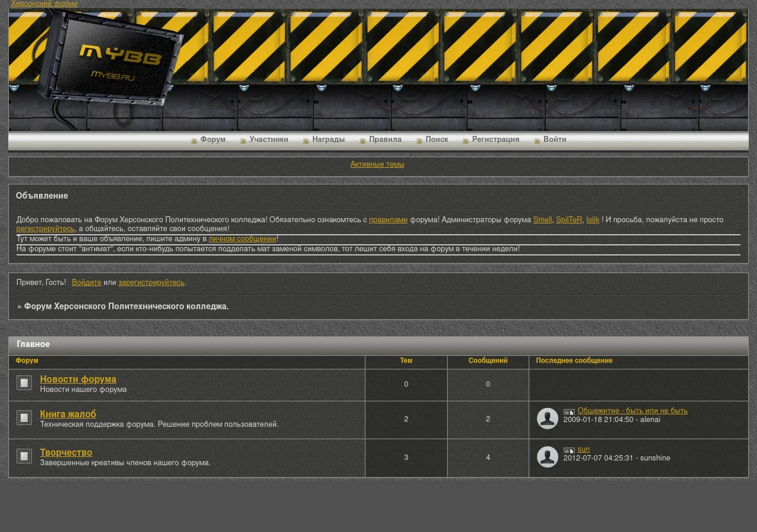Click the Творчество forum status icon
The width and height of the screenshot is (757, 532).
[x=24, y=456]
